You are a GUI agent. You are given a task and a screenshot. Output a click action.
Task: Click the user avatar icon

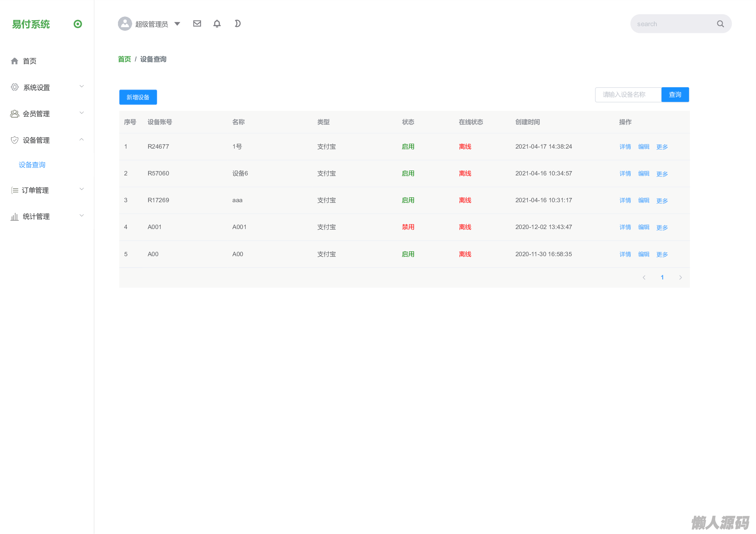[x=125, y=24]
